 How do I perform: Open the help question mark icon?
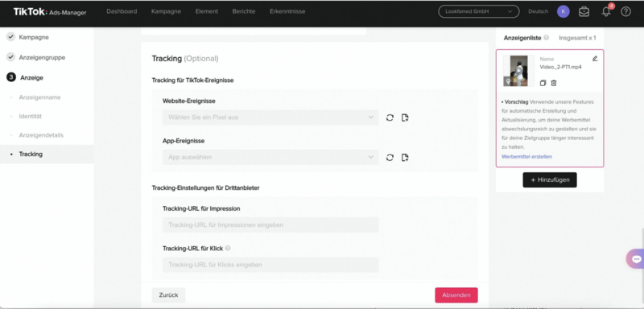coord(625,11)
